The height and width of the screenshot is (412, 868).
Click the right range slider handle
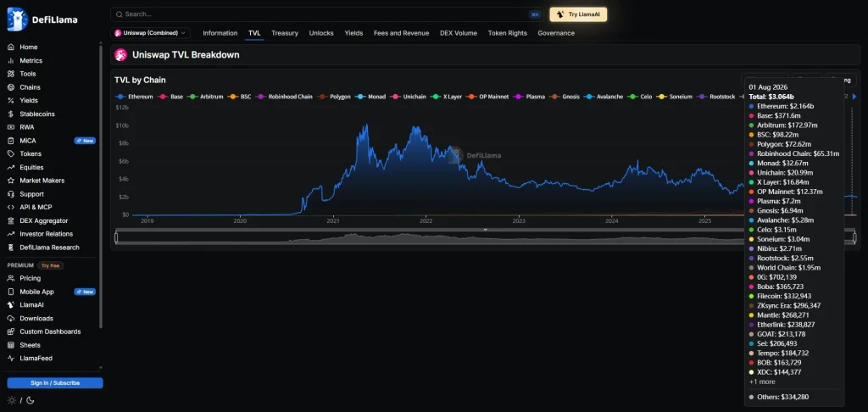pyautogui.click(x=854, y=237)
